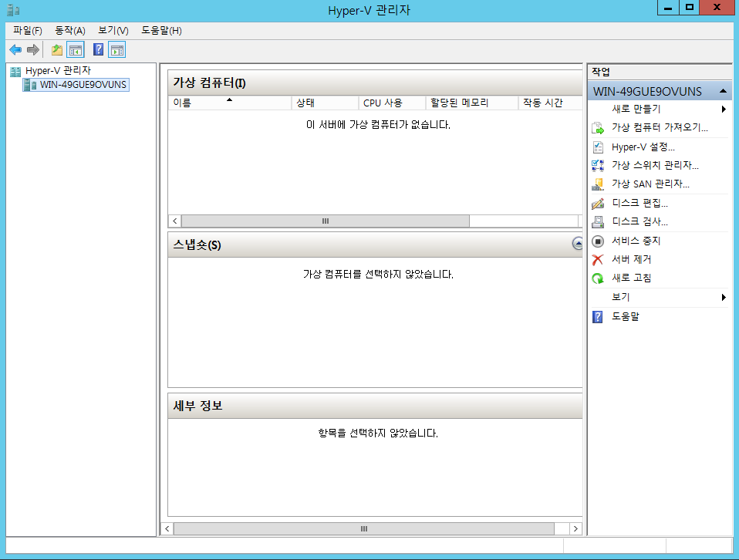Open Hyper-V 설정... action
The height and width of the screenshot is (560, 739).
[x=643, y=147]
